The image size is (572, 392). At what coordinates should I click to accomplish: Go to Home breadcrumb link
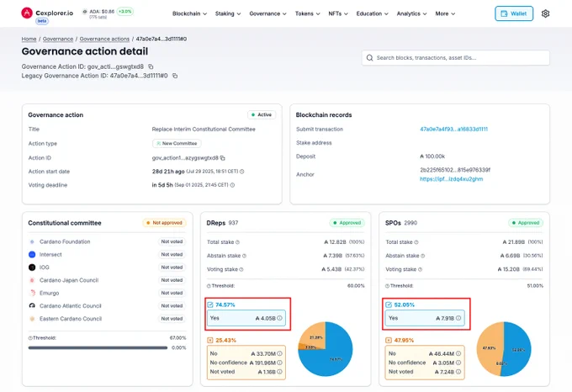(29, 39)
